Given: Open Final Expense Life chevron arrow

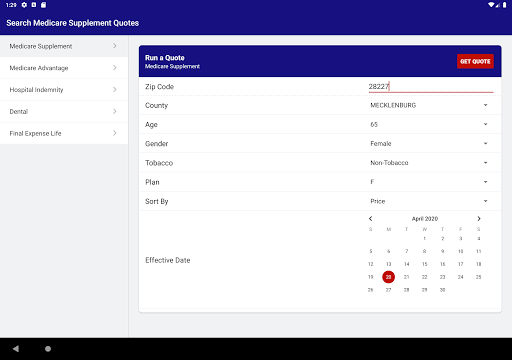Looking at the screenshot, I should 115,133.
